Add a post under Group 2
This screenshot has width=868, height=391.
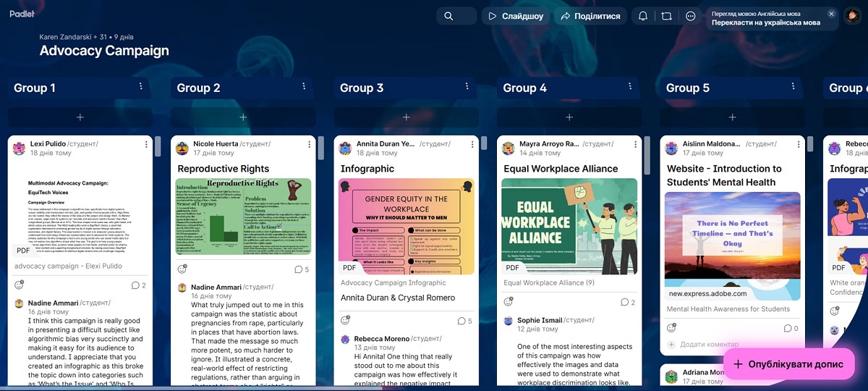coord(243,117)
